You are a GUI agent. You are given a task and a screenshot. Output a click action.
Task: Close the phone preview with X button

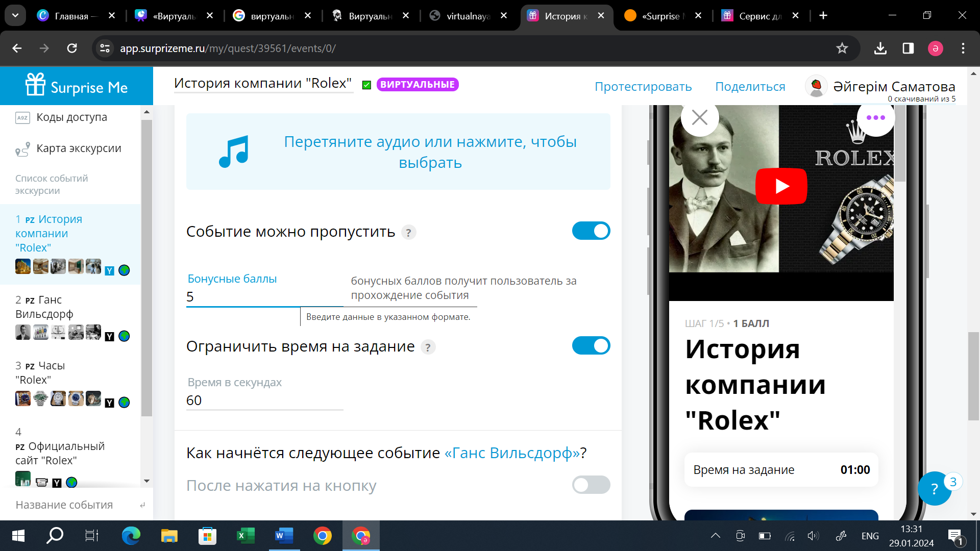(x=699, y=118)
